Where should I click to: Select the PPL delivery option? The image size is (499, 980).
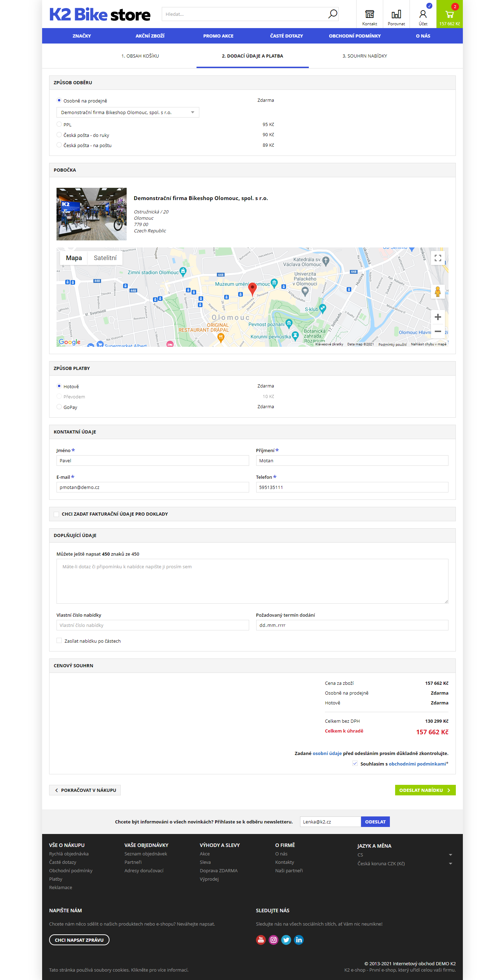pos(59,124)
